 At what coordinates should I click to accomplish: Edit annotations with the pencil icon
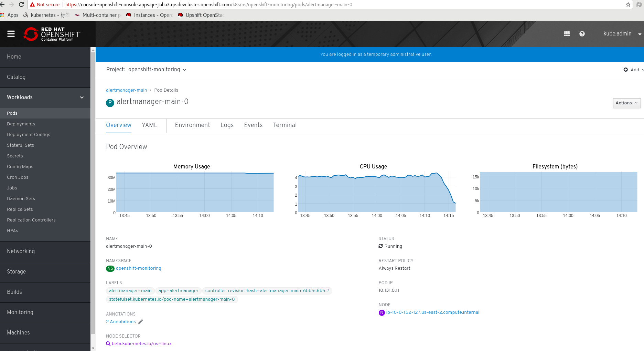[140, 322]
